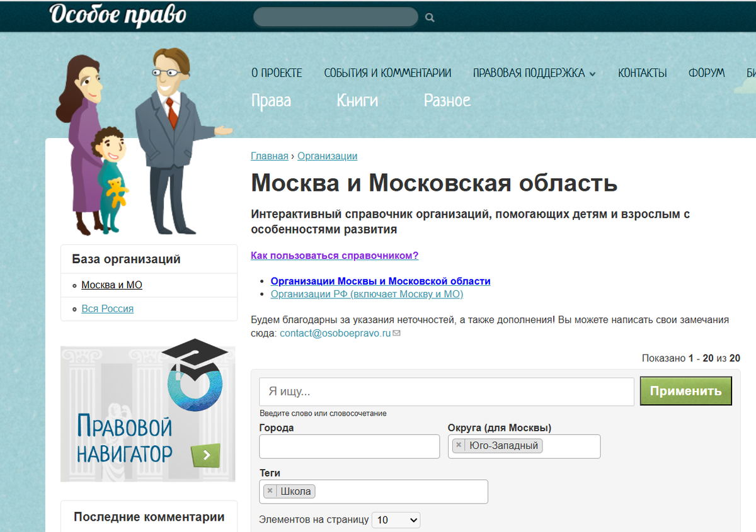Click the mail icon after contact email
This screenshot has height=532, width=756.
[396, 333]
